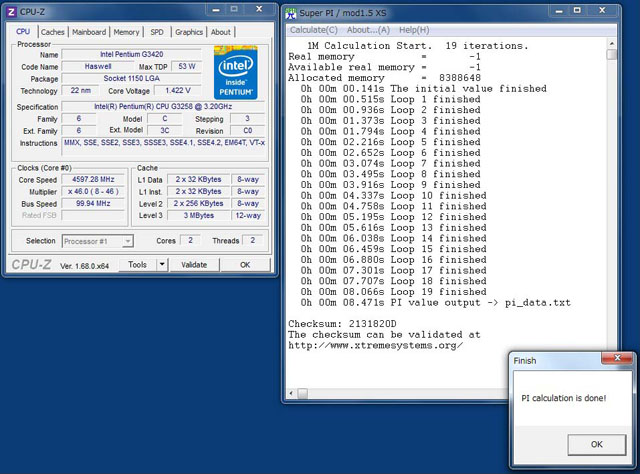Viewport: 640px width, 474px height.
Task: Click the CPU-Z app icon in title bar
Action: (x=12, y=12)
